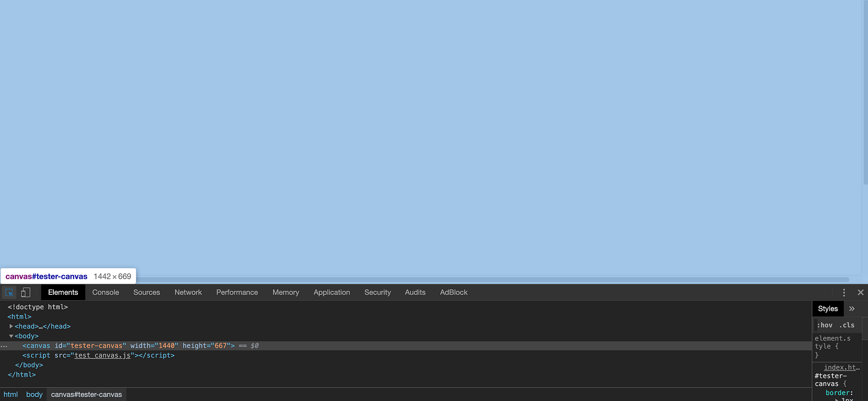Open the Sources tab
This screenshot has width=868, height=401.
point(146,292)
